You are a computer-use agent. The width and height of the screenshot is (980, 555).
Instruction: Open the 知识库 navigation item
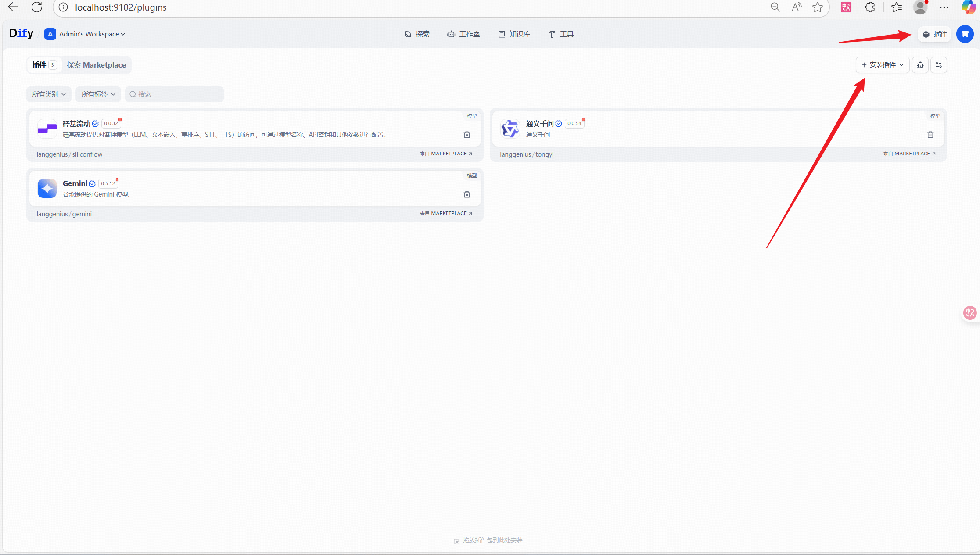514,34
